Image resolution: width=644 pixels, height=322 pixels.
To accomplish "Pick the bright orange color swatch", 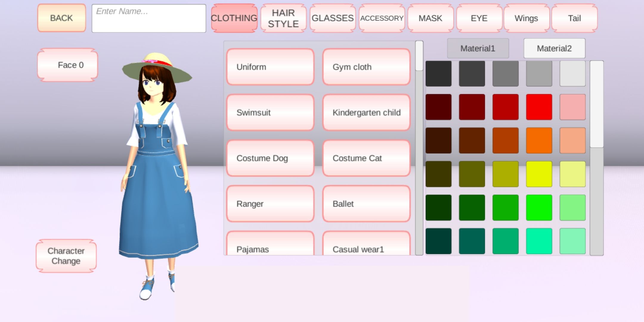I will pyautogui.click(x=539, y=140).
